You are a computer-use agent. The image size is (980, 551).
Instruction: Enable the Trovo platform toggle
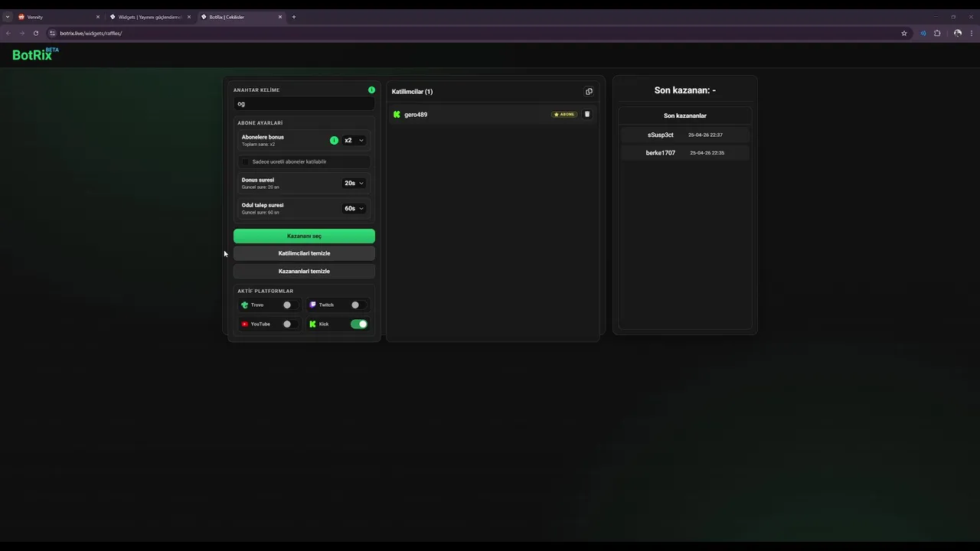(x=290, y=305)
